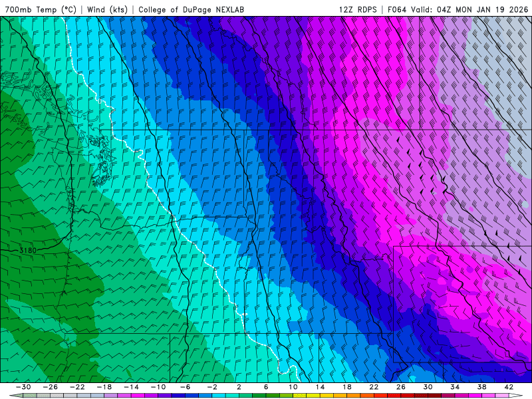This screenshot has width=532, height=399.
Task: Click the "Wind (kts)" header label
Action: [x=107, y=9]
